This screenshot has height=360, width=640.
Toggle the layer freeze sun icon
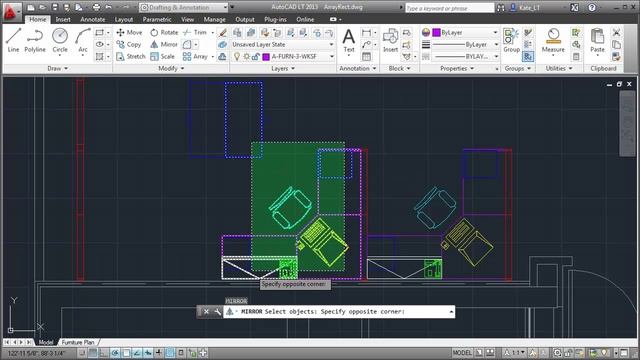(x=247, y=57)
